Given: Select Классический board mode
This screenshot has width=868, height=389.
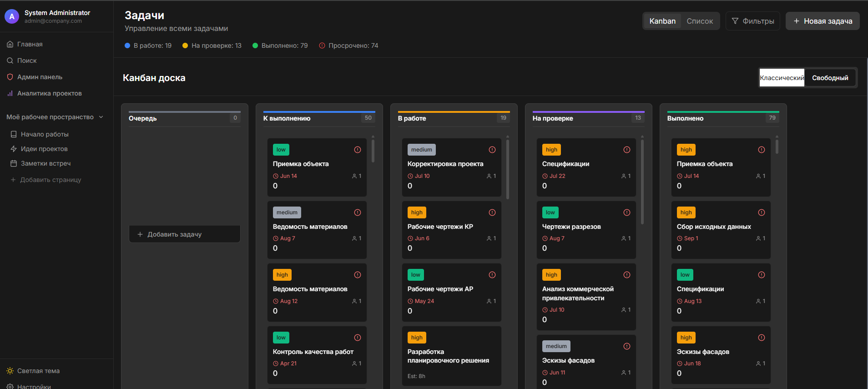Looking at the screenshot, I should (782, 78).
